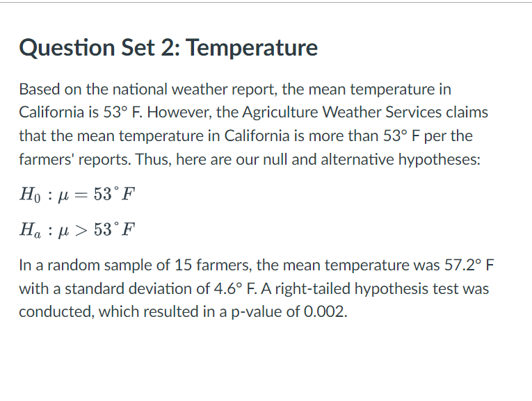
Task: Click the equals sign in H0 equation
Action: (x=81, y=195)
